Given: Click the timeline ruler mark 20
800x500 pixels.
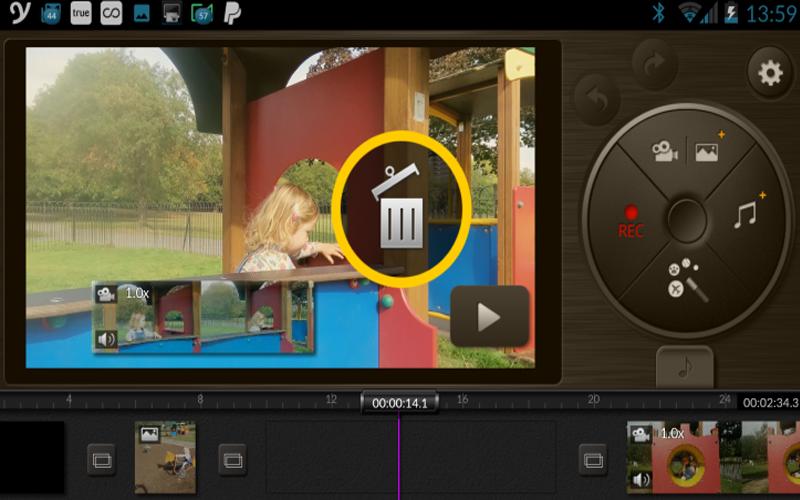Looking at the screenshot, I should click(x=593, y=399).
